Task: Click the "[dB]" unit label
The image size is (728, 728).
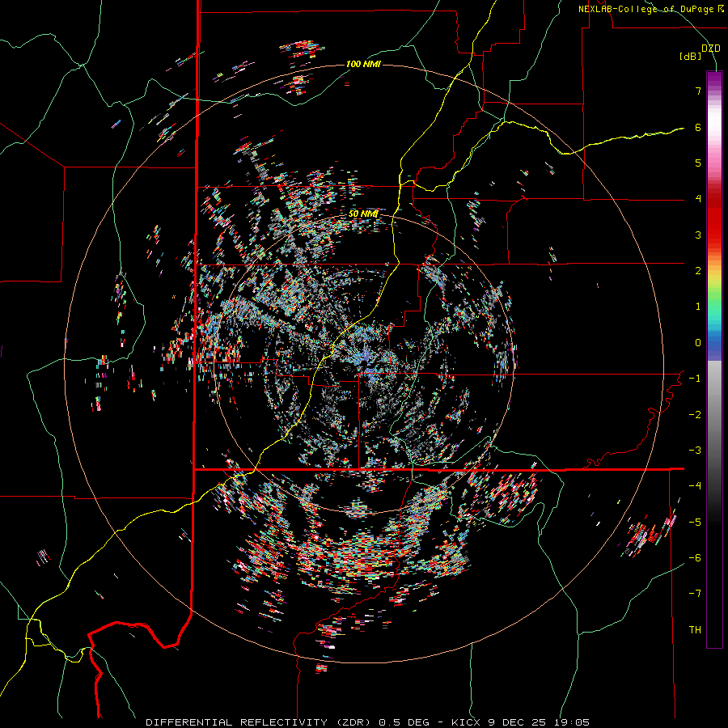Action: pos(691,56)
